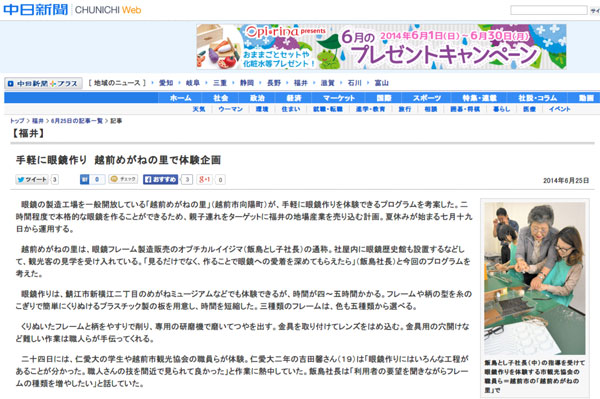Select 三重 regional news link
600x399 pixels.
click(x=220, y=83)
